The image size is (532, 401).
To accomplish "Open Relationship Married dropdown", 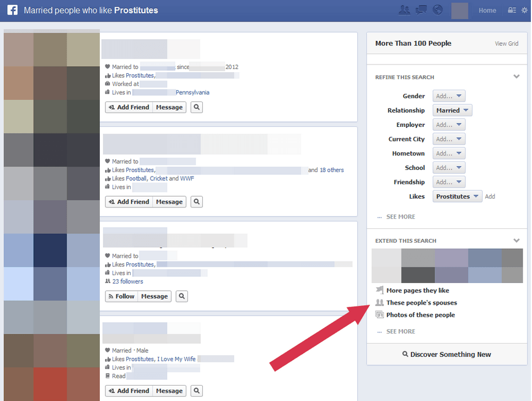I will click(x=452, y=110).
